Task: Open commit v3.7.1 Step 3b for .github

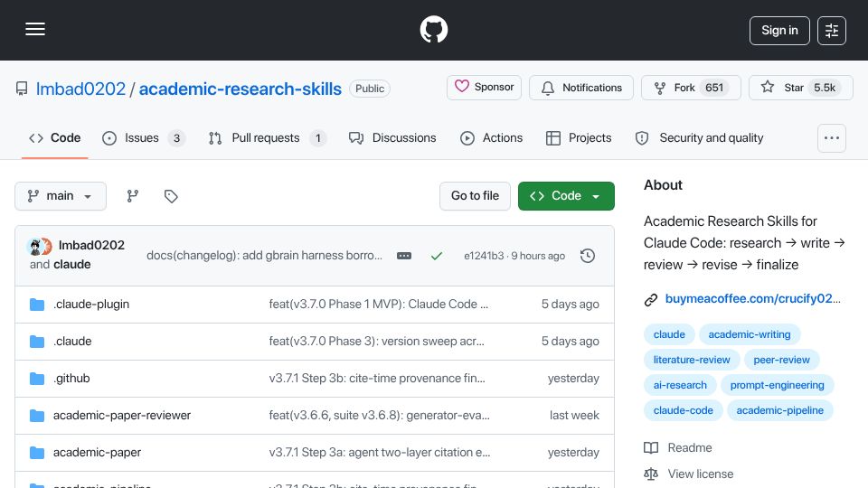Action: pos(377,379)
